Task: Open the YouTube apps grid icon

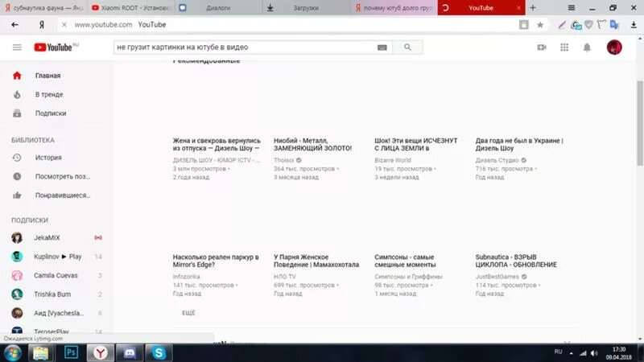Action: click(x=564, y=47)
